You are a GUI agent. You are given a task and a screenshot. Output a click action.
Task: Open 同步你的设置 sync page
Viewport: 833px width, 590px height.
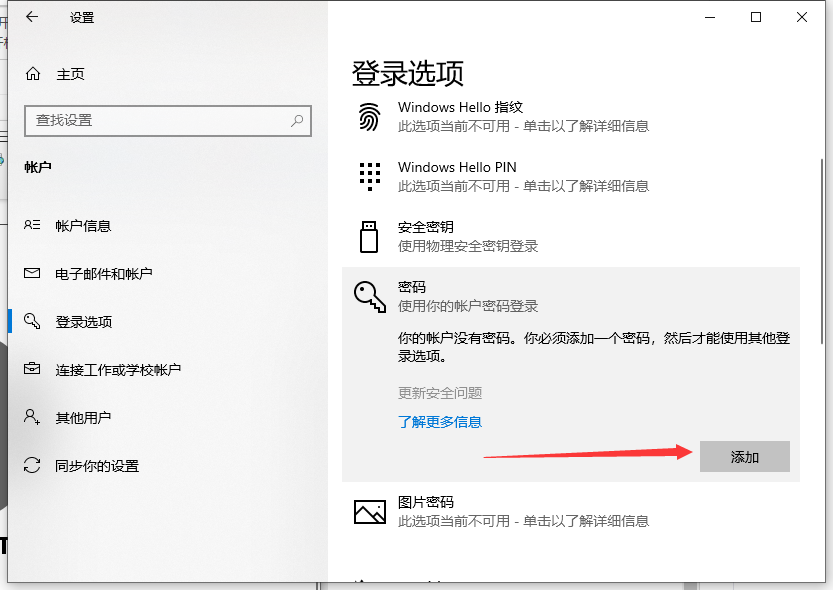pyautogui.click(x=97, y=466)
